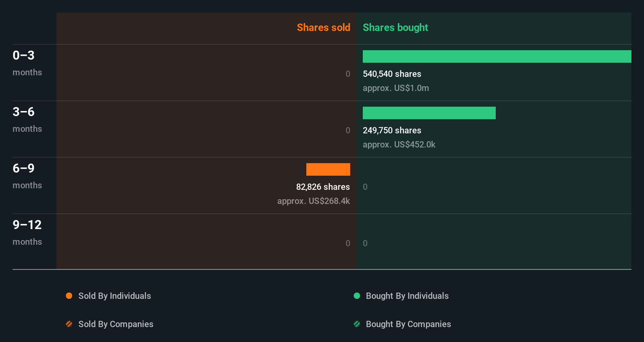
Task: Select the Shares bought column header
Action: point(395,27)
